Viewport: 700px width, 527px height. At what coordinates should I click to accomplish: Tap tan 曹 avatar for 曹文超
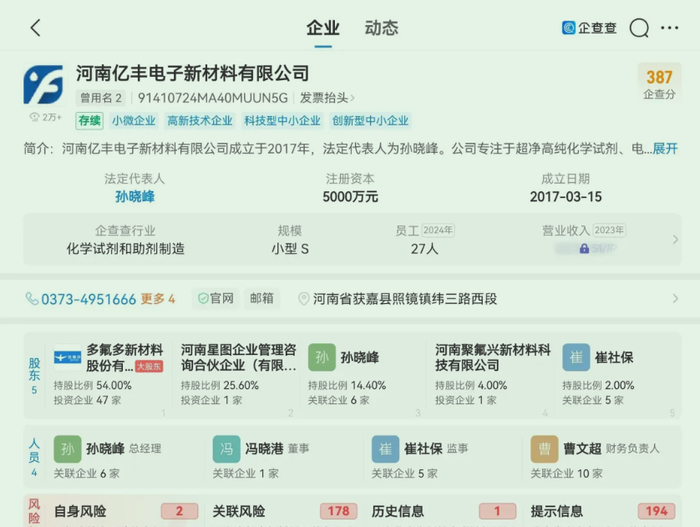click(544, 449)
